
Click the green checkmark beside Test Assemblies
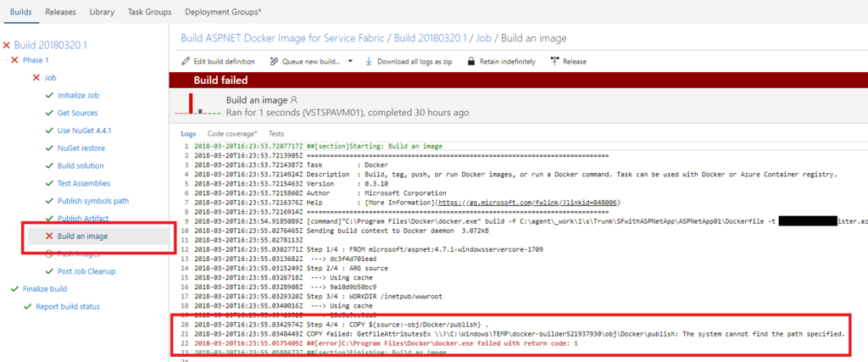pyautogui.click(x=49, y=183)
